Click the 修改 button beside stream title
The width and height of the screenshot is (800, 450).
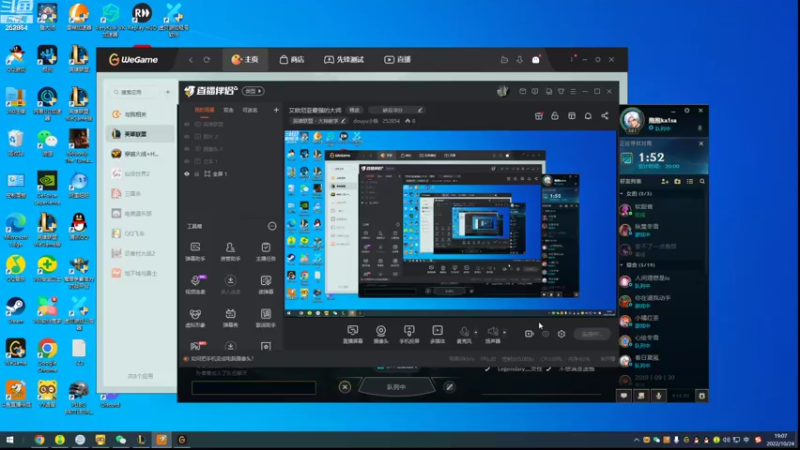tap(354, 110)
